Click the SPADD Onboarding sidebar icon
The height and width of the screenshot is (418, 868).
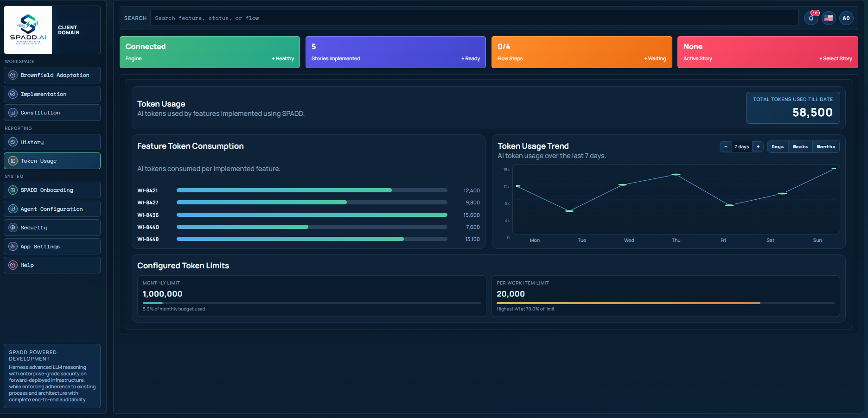13,190
